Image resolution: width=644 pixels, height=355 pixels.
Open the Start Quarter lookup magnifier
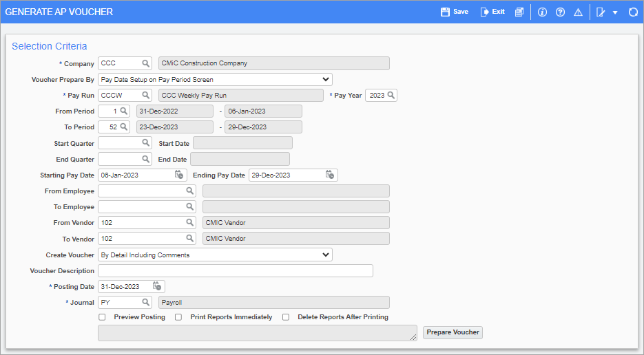[x=146, y=143]
